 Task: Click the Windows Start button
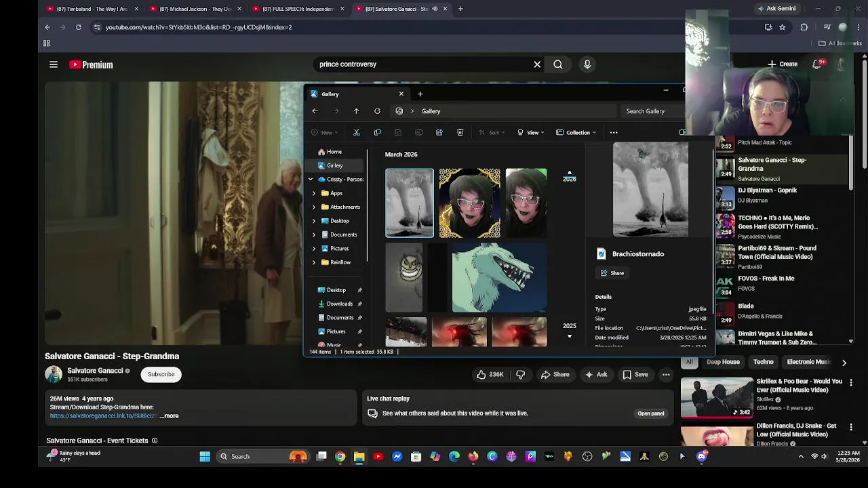[x=205, y=457]
